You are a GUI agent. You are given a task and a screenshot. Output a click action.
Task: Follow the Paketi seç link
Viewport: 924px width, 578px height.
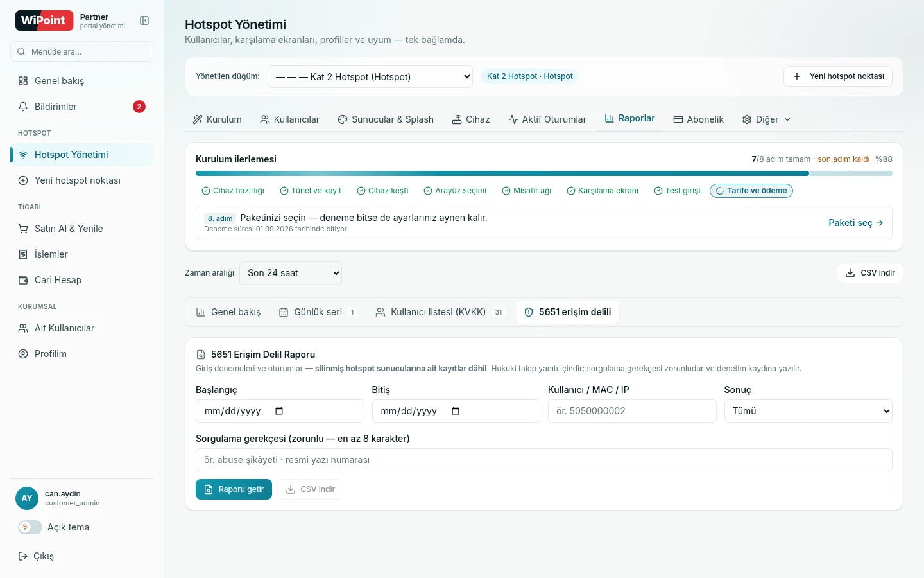(x=856, y=223)
